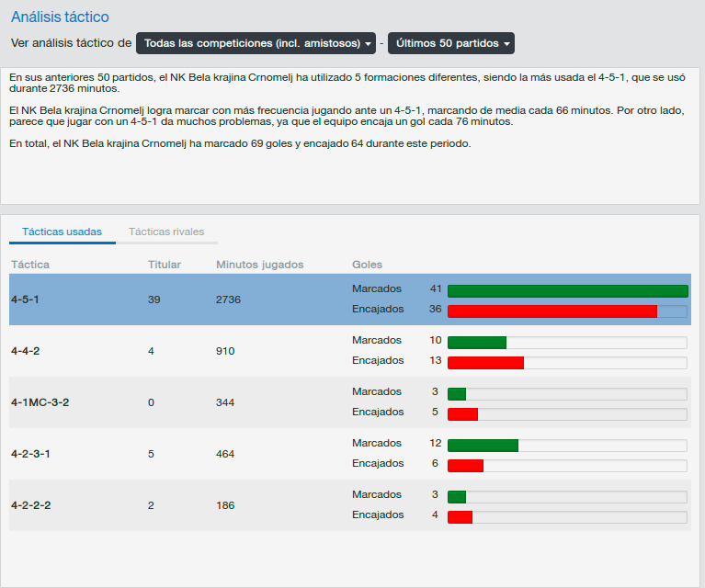This screenshot has width=705, height=588.
Task: Select the 4-4-2 tactic row
Action: tap(350, 351)
